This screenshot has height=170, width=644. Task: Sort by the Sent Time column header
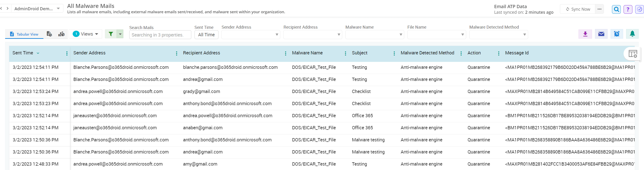[23, 53]
